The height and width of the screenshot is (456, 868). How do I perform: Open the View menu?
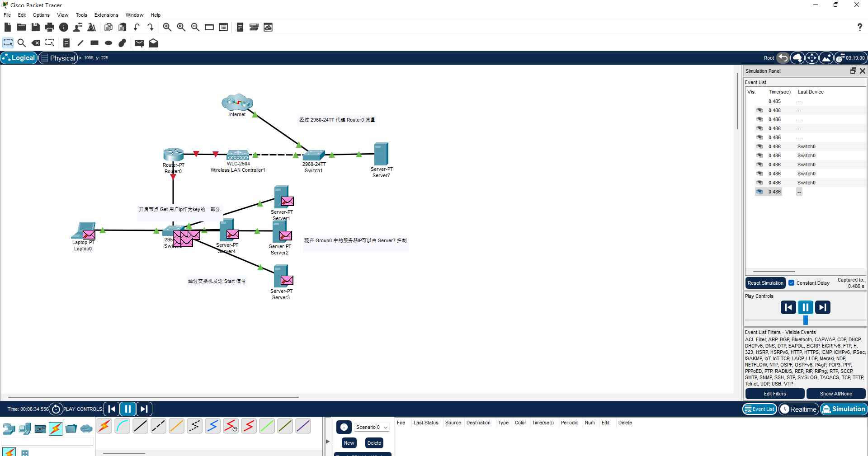(62, 15)
